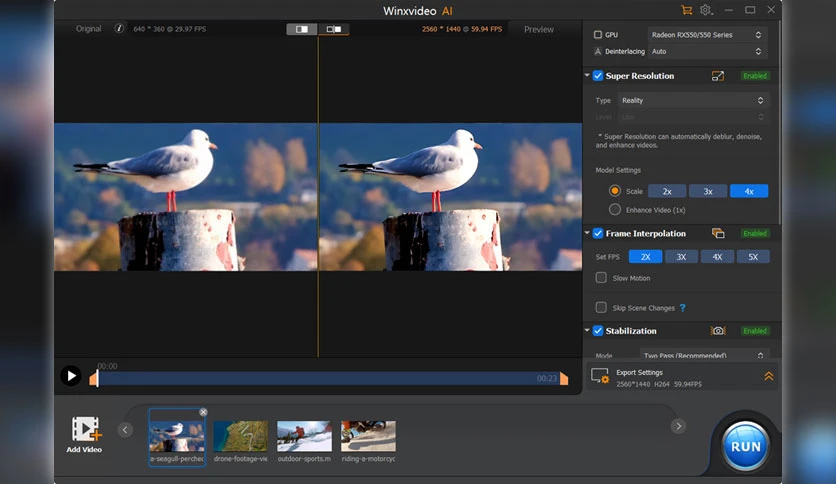Click the Stabilization Enabled badge
The width and height of the screenshot is (836, 484).
tap(755, 331)
